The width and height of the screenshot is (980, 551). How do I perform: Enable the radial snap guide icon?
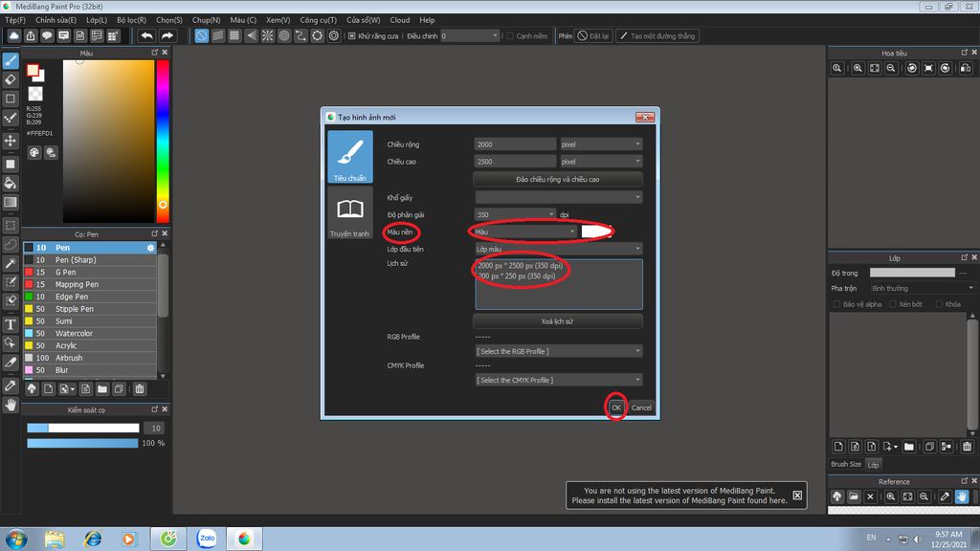pyautogui.click(x=268, y=35)
